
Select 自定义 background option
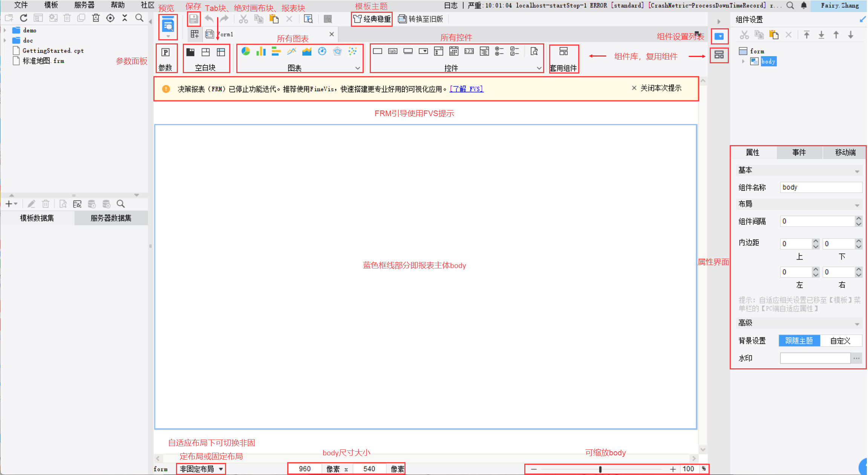pos(840,341)
